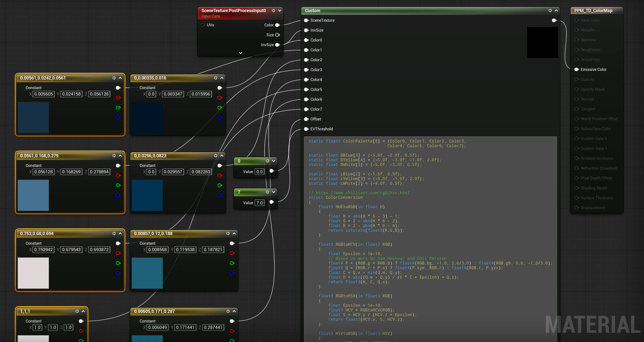Click the Custom node EVThreshold input pin
Image resolution: width=644 pixels, height=342 pixels.
pyautogui.click(x=306, y=129)
